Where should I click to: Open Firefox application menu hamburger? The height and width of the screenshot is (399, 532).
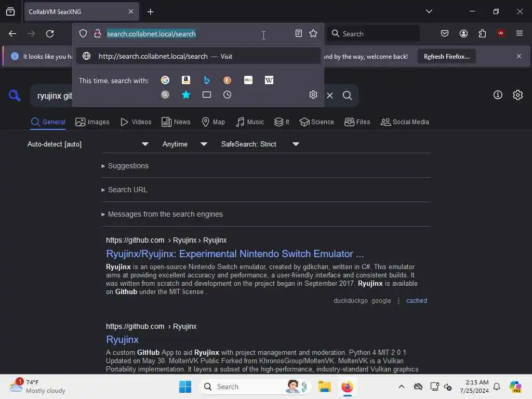520,33
